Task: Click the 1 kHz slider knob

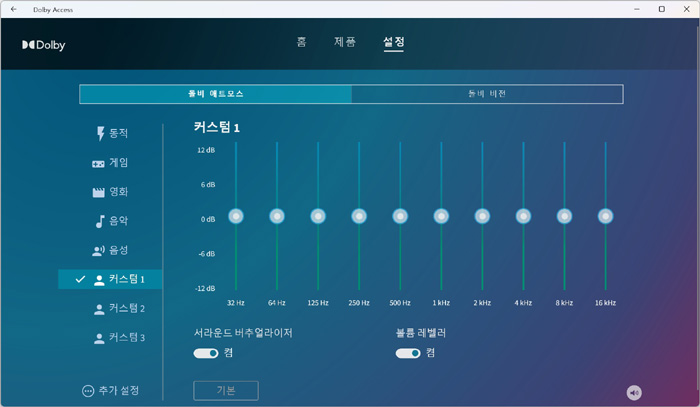Action: click(x=442, y=216)
